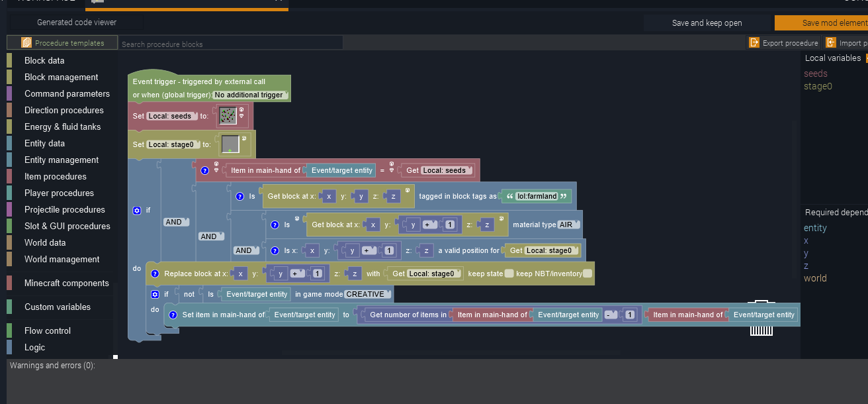Click the seeds texture swatch
The image size is (868, 404).
pos(227,115)
